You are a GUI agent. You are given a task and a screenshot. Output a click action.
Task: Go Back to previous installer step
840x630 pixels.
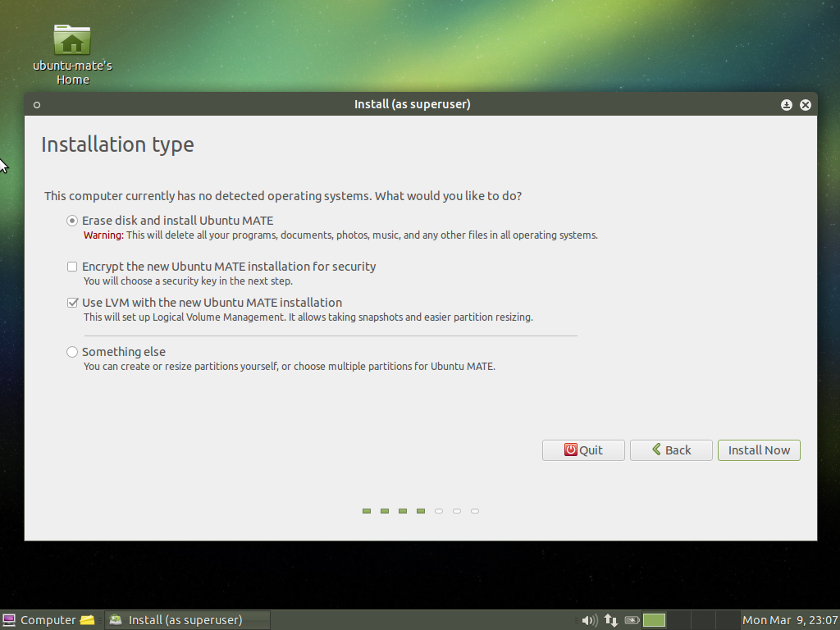[x=671, y=450]
